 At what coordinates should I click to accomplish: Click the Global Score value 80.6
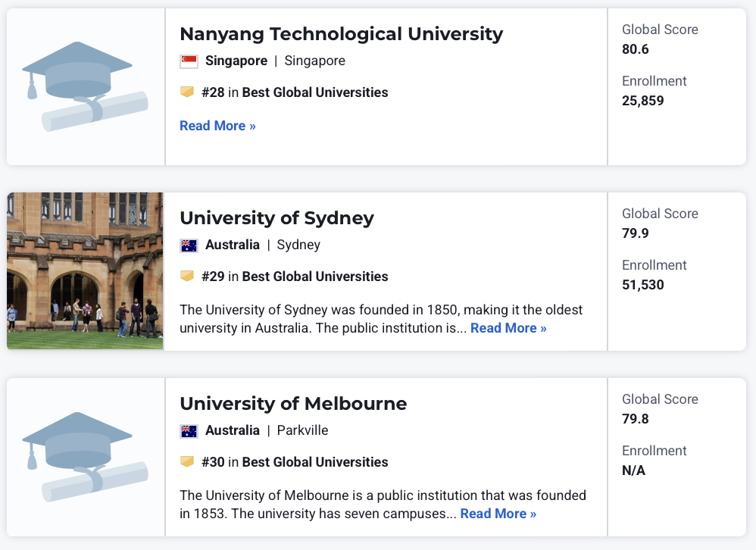coord(635,49)
